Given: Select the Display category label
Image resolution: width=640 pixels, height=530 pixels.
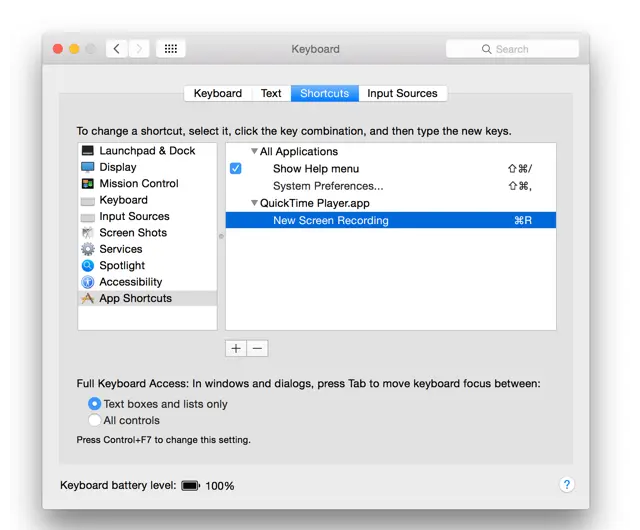Looking at the screenshot, I should click(118, 167).
